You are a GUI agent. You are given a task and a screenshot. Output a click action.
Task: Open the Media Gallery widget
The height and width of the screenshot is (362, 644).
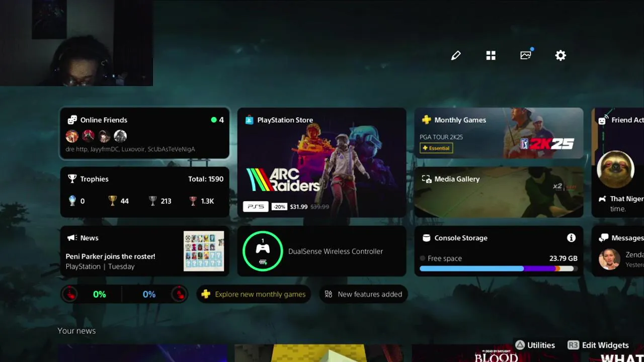(499, 192)
